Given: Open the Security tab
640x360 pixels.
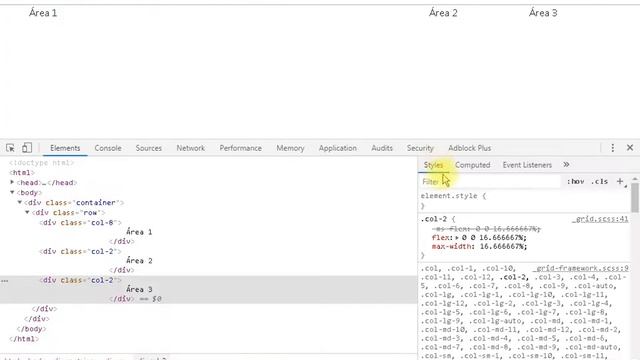Looking at the screenshot, I should [420, 148].
